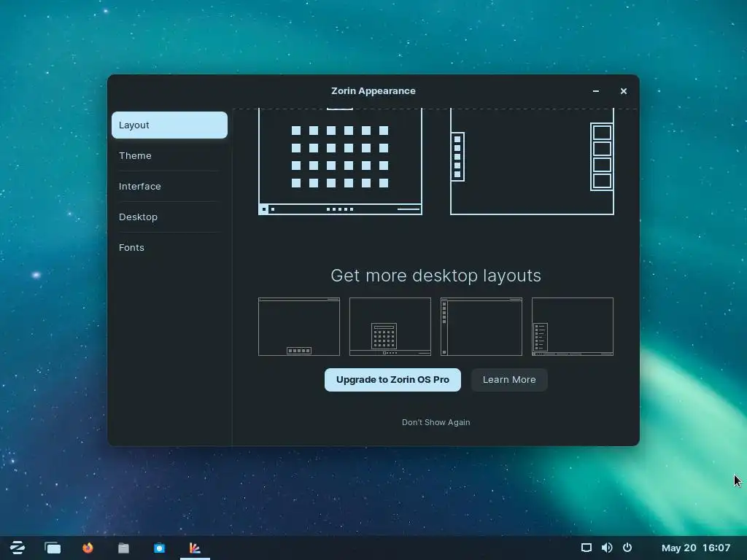The width and height of the screenshot is (747, 560).
Task: Open the workspaces overview in taskbar
Action: [53, 548]
